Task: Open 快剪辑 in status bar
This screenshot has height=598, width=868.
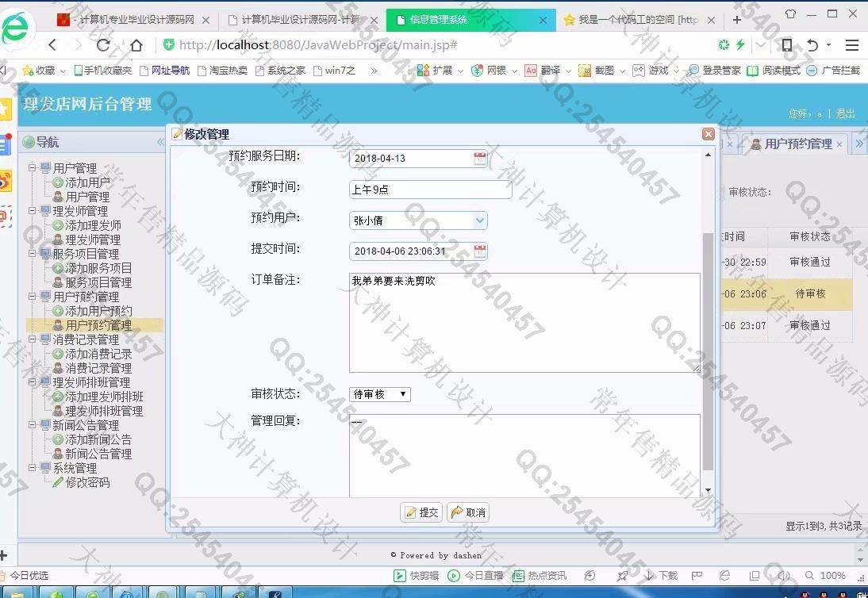Action: click(417, 576)
